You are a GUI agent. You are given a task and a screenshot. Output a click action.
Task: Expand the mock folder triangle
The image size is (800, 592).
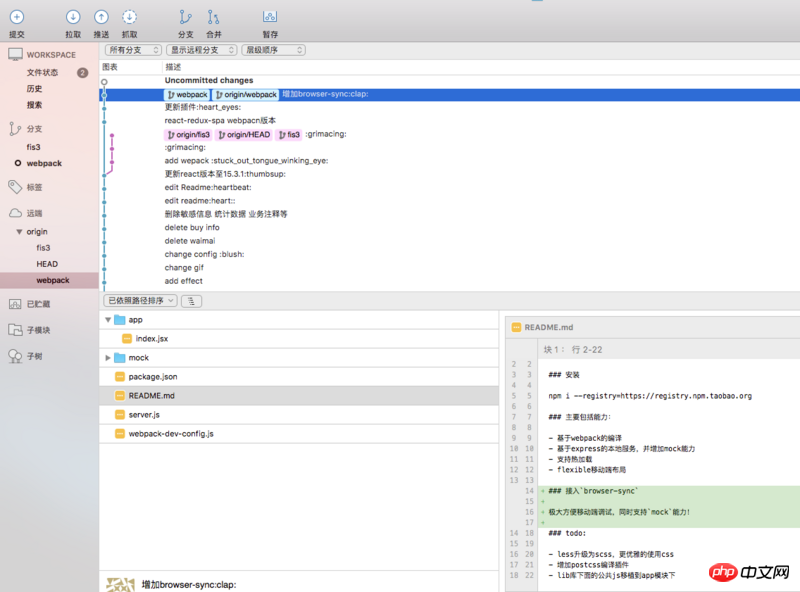click(108, 358)
